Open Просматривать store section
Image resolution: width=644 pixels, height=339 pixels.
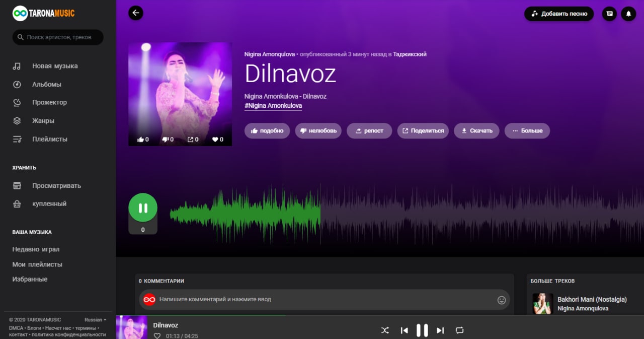(x=56, y=185)
